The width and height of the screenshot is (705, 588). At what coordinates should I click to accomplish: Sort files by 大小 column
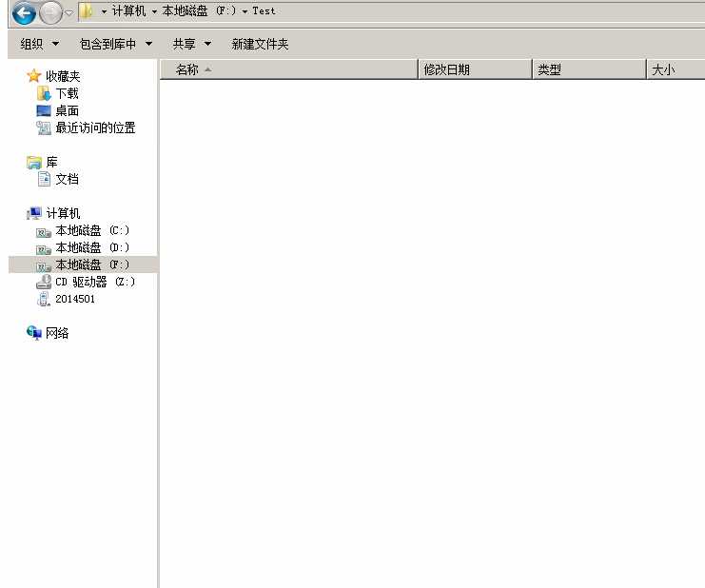(676, 69)
